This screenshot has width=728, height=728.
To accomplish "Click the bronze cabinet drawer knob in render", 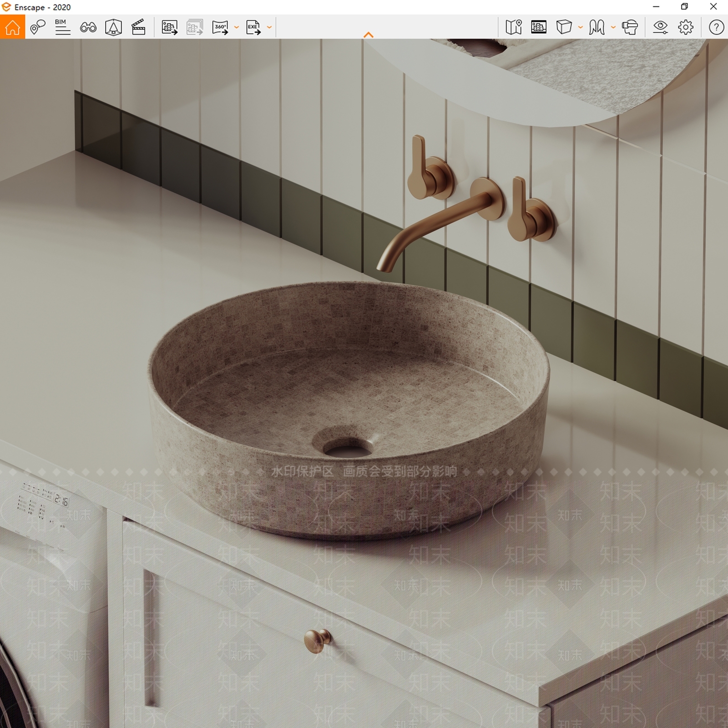I will (318, 641).
